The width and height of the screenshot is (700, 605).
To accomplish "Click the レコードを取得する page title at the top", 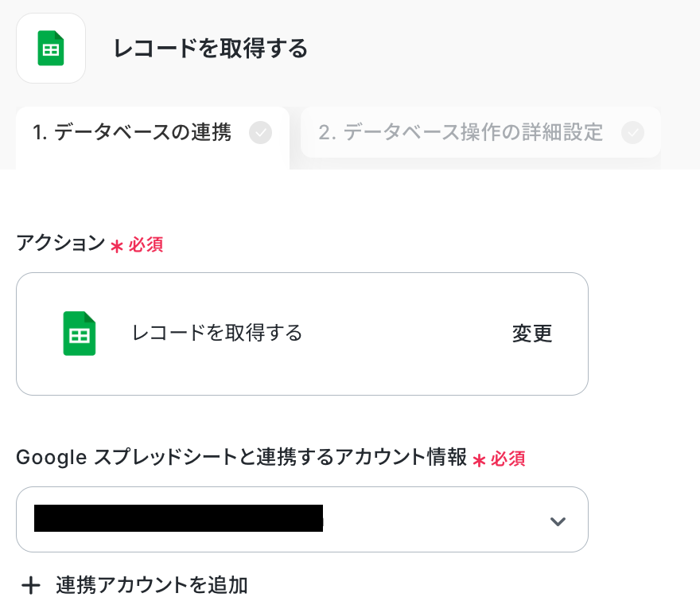I will [x=211, y=49].
